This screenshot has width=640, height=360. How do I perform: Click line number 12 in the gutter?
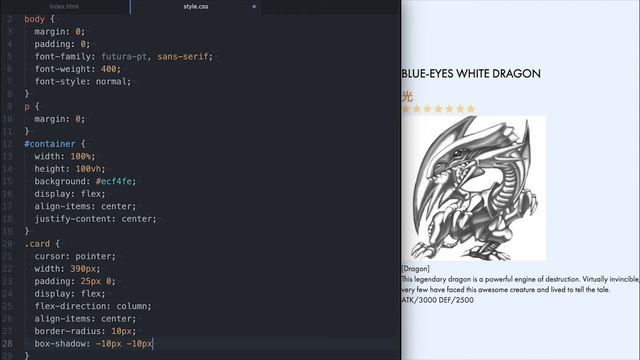(7, 144)
